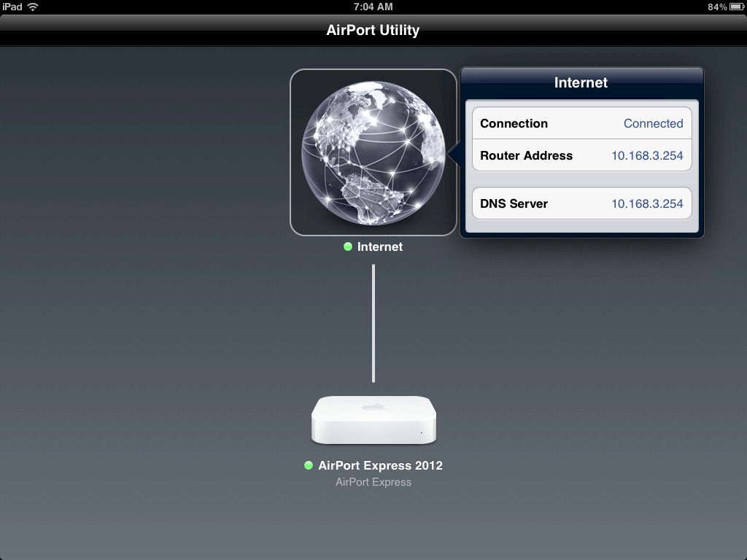Tap the Internet popover title
Viewport: 747px width, 560px height.
point(581,83)
